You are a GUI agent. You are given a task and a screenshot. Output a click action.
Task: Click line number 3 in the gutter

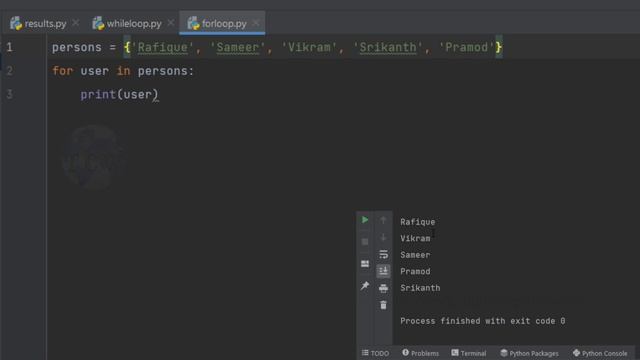[x=9, y=95]
